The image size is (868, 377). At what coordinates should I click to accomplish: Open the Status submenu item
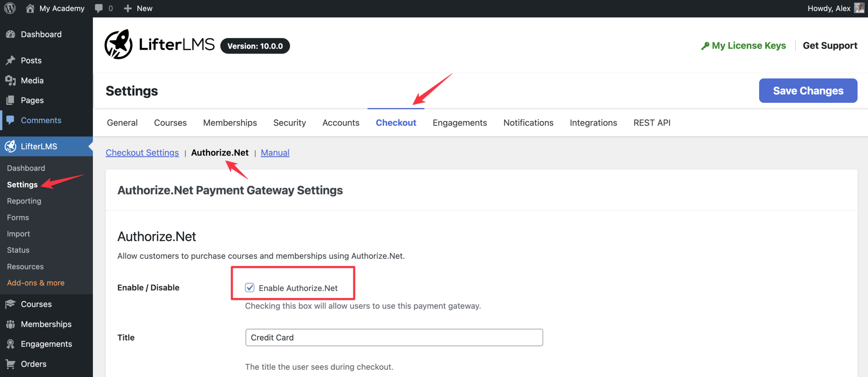tap(18, 250)
